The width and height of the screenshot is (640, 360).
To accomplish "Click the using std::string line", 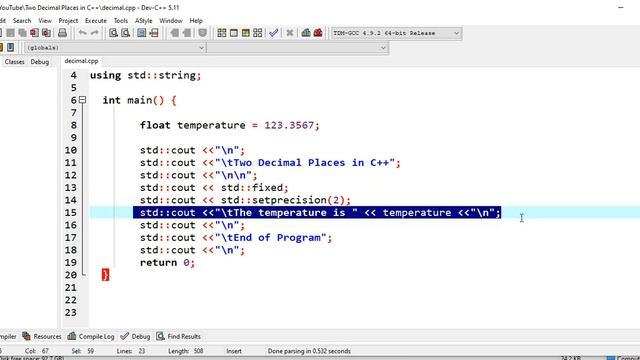I will (x=146, y=75).
